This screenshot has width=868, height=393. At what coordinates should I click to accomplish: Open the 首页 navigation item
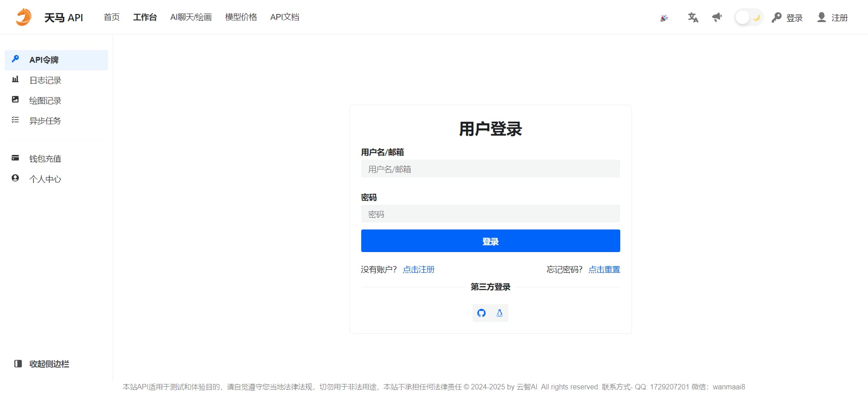coord(112,17)
